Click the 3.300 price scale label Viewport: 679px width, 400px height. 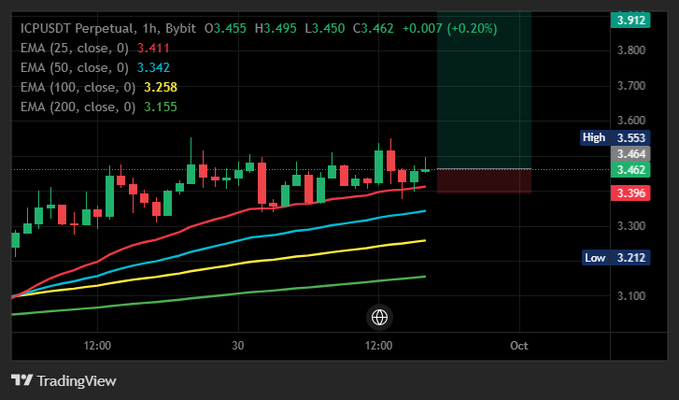(631, 226)
